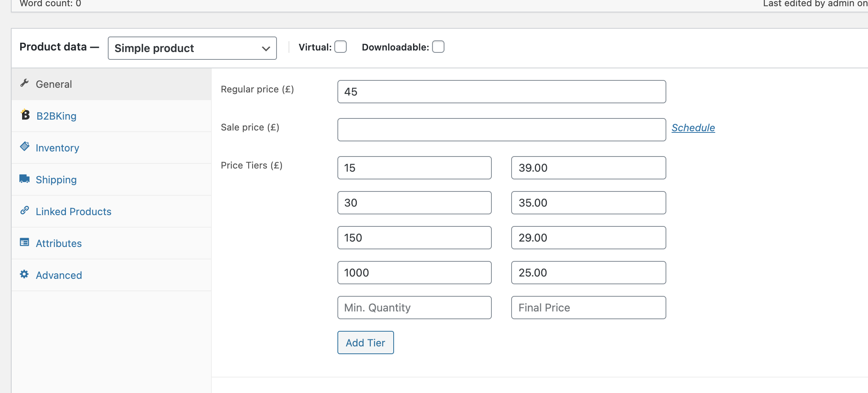Click the Regular price (£) label

click(x=257, y=89)
